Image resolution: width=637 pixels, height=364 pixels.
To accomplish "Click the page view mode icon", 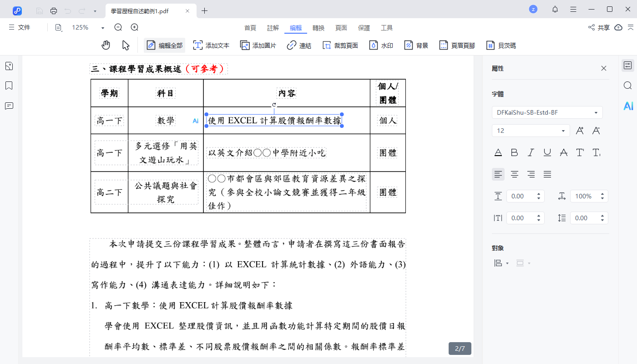I will tap(59, 27).
